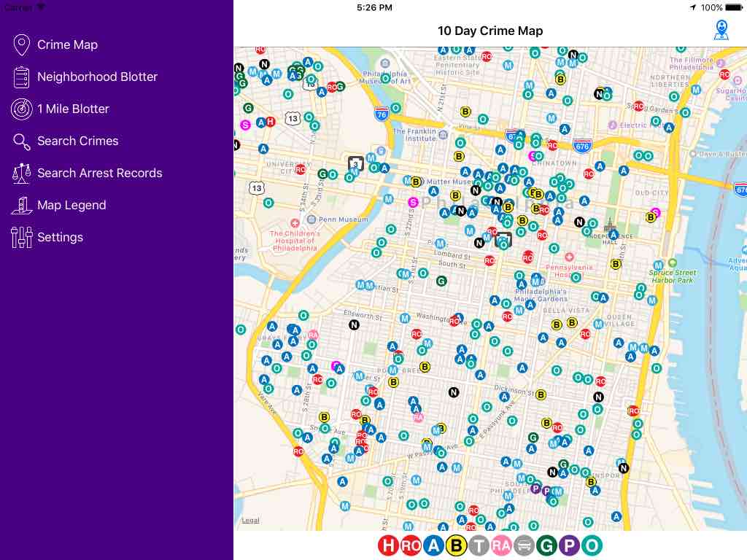The image size is (747, 560).
Task: Open Neighborhood Blotter from the sidebar
Action: pos(85,77)
